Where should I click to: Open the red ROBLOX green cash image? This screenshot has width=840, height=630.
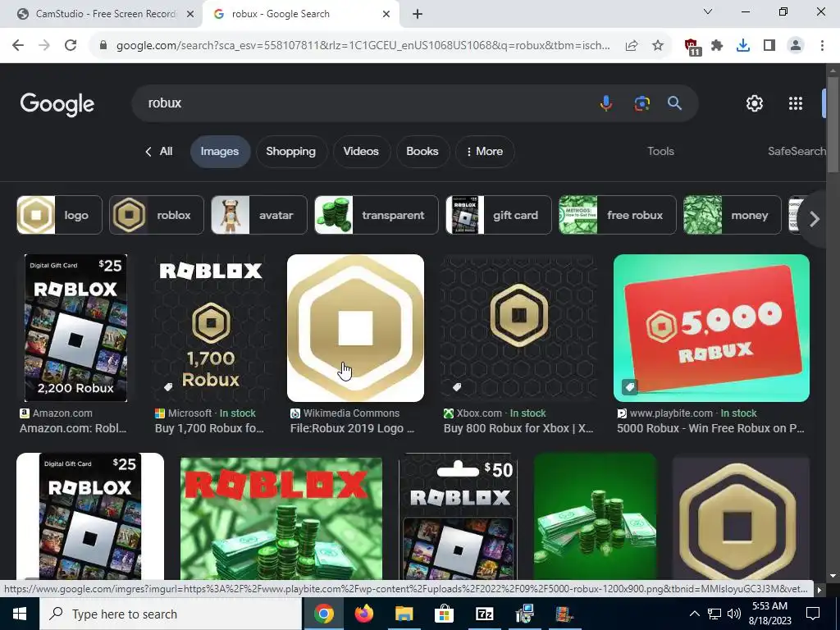[x=281, y=518]
